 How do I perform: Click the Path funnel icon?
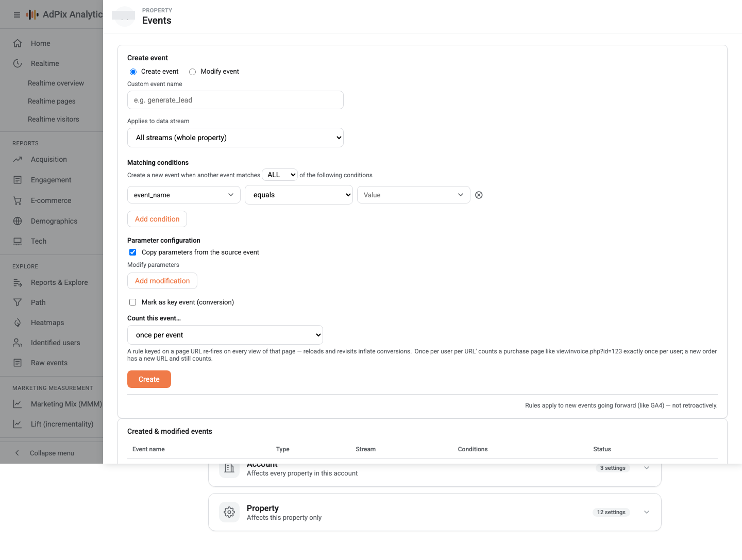[18, 302]
